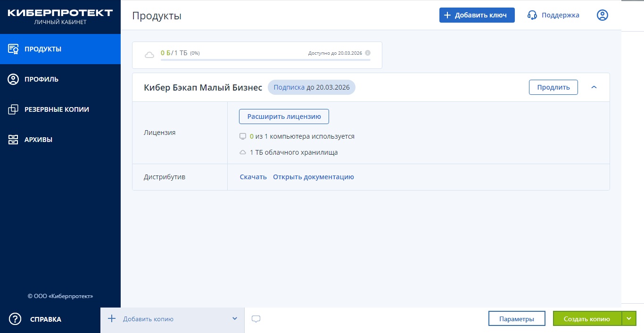Click the headset Support icon
The height and width of the screenshot is (333, 644).
(532, 15)
